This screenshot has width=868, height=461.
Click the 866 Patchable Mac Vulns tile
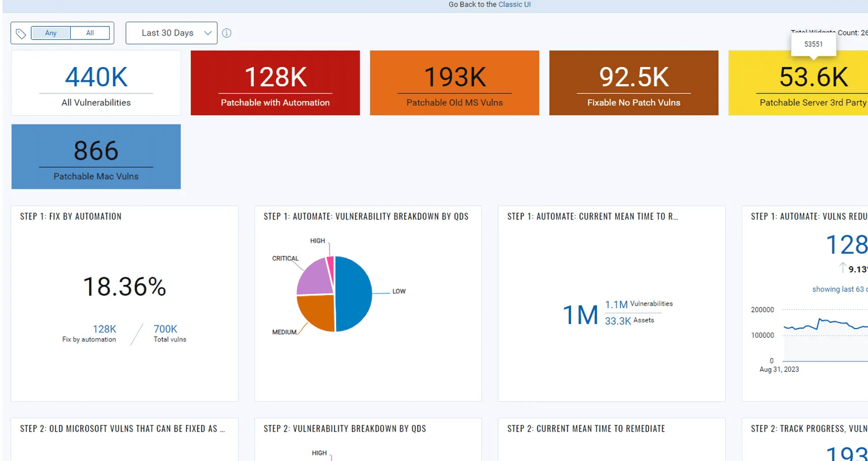coord(96,156)
